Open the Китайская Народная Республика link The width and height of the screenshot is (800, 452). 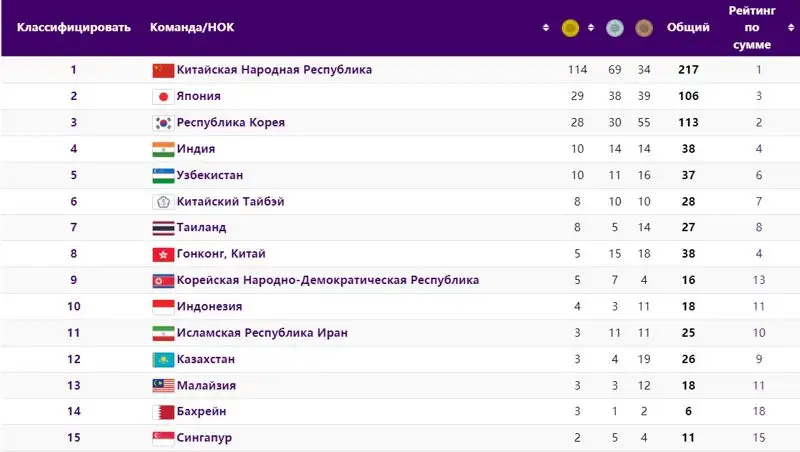coord(274,70)
